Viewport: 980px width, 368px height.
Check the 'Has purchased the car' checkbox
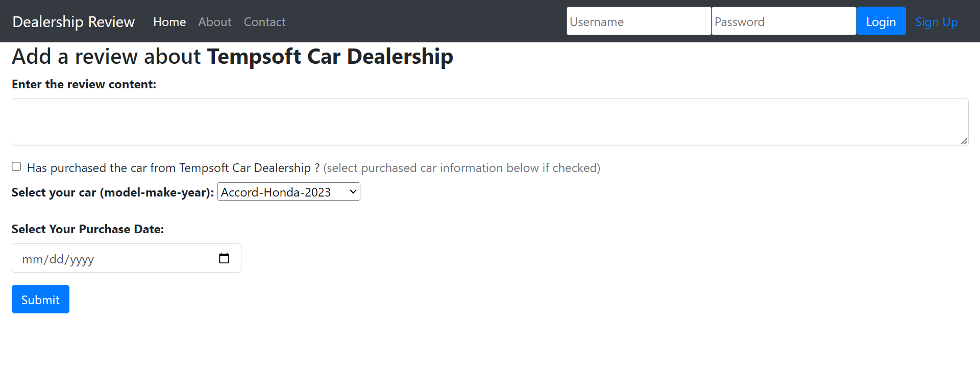[x=16, y=167]
